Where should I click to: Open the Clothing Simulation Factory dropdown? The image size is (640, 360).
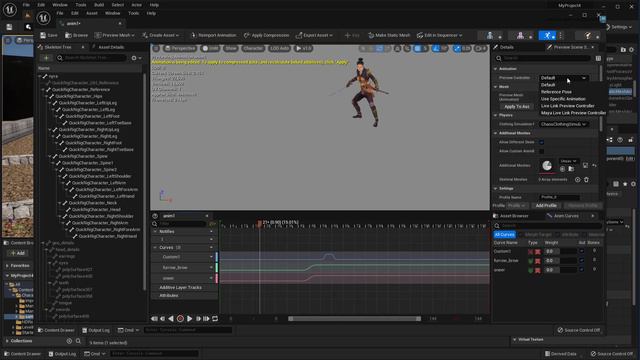pyautogui.click(x=564, y=124)
